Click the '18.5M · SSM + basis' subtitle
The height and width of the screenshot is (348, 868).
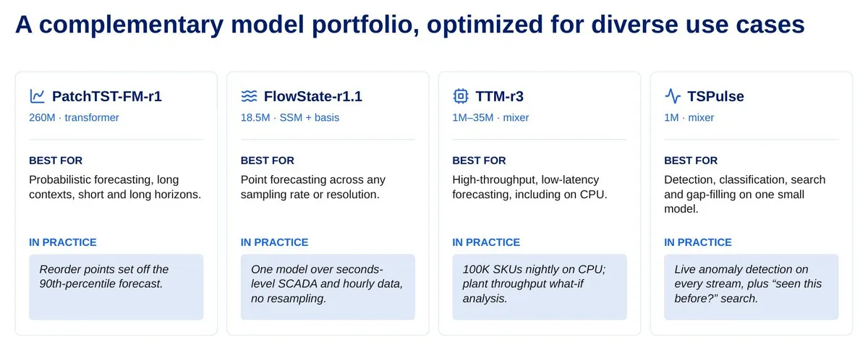290,117
